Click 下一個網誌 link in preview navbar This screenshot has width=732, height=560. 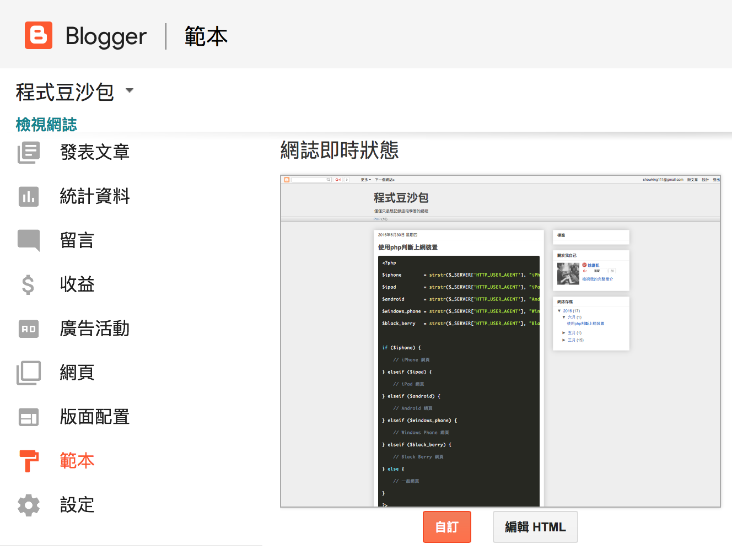click(x=385, y=180)
